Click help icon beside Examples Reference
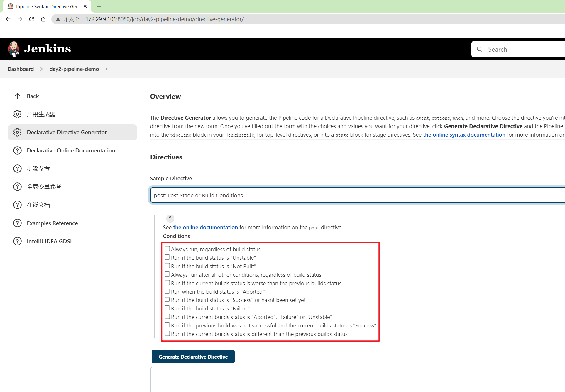The height and width of the screenshot is (392, 565). click(17, 223)
